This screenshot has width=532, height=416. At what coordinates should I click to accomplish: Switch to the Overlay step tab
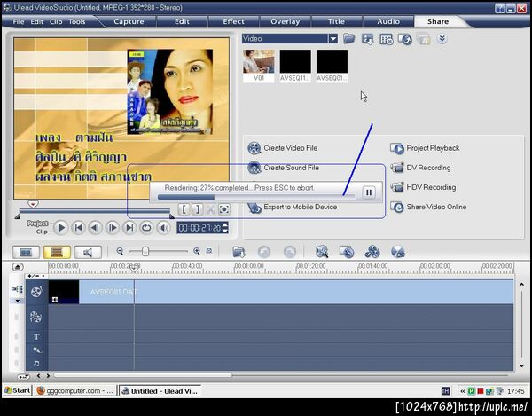[285, 21]
